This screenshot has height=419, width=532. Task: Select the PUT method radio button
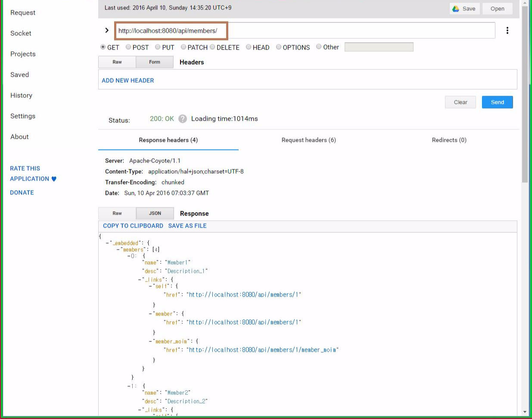pos(158,47)
